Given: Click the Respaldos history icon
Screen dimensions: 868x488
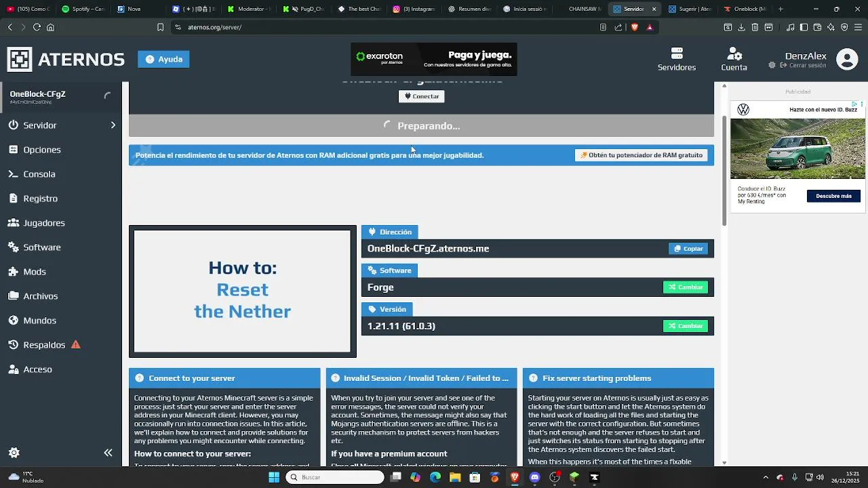Looking at the screenshot, I should coord(13,345).
